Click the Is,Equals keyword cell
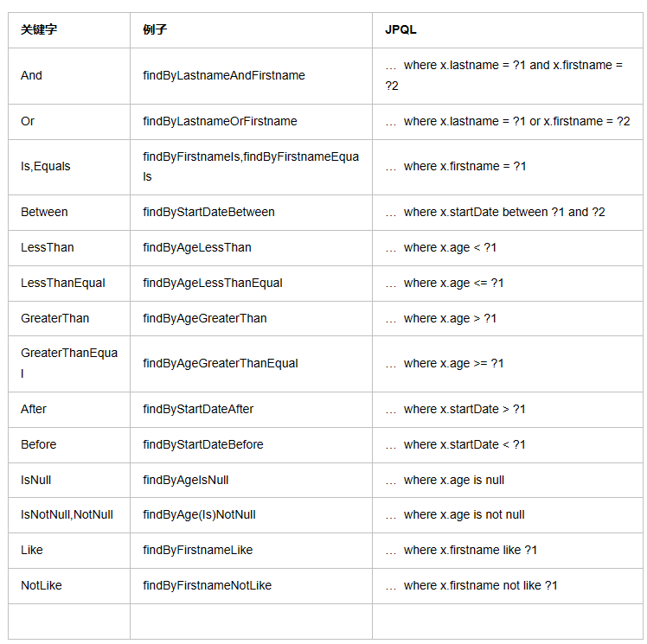Screen dimensions: 647x644 click(46, 167)
